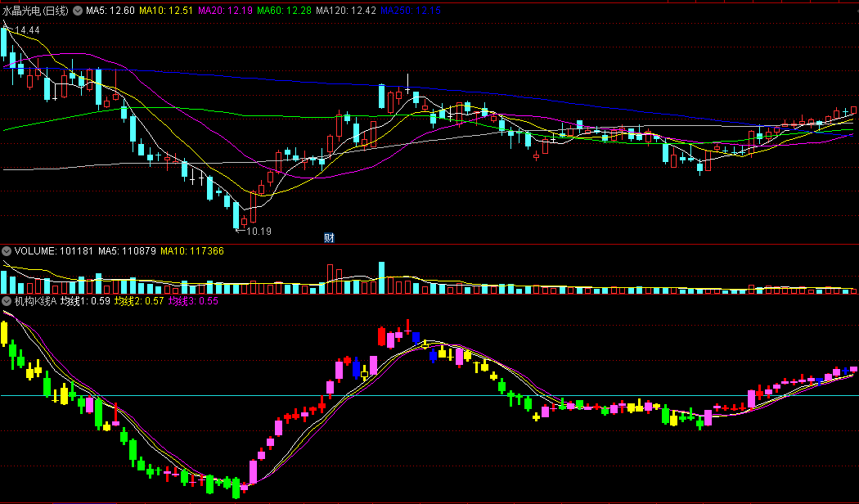859x504 pixels.
Task: Click the 水晶光电(日线) chart title
Action: [x=36, y=11]
